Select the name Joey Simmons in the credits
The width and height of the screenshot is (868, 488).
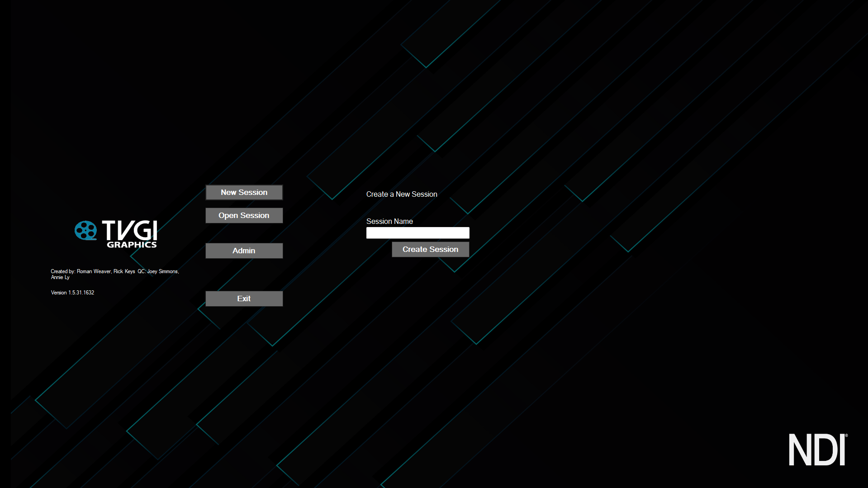pyautogui.click(x=162, y=271)
